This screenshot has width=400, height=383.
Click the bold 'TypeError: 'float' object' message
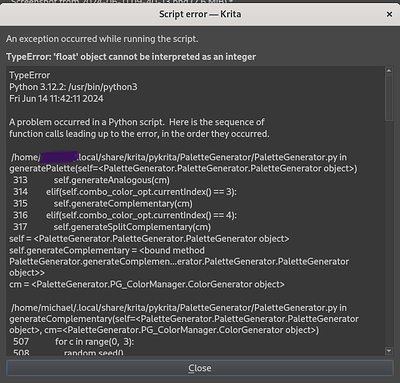pos(131,57)
